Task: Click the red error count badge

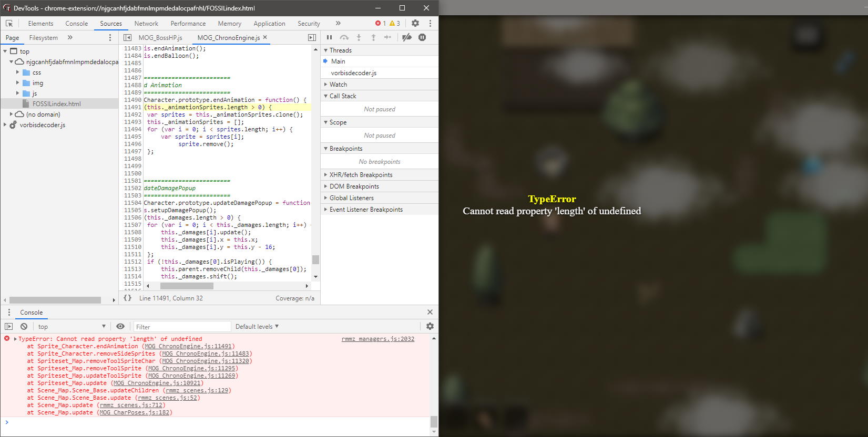Action: pyautogui.click(x=381, y=23)
